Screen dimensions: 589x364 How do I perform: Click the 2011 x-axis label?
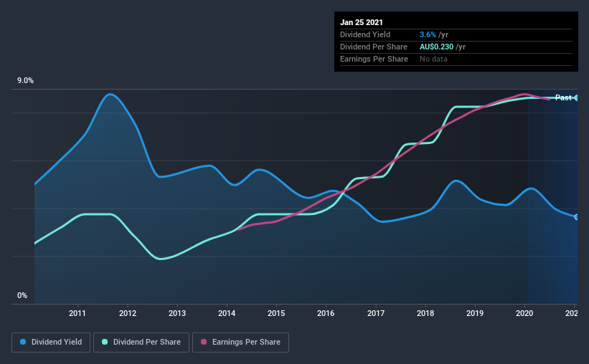77,313
